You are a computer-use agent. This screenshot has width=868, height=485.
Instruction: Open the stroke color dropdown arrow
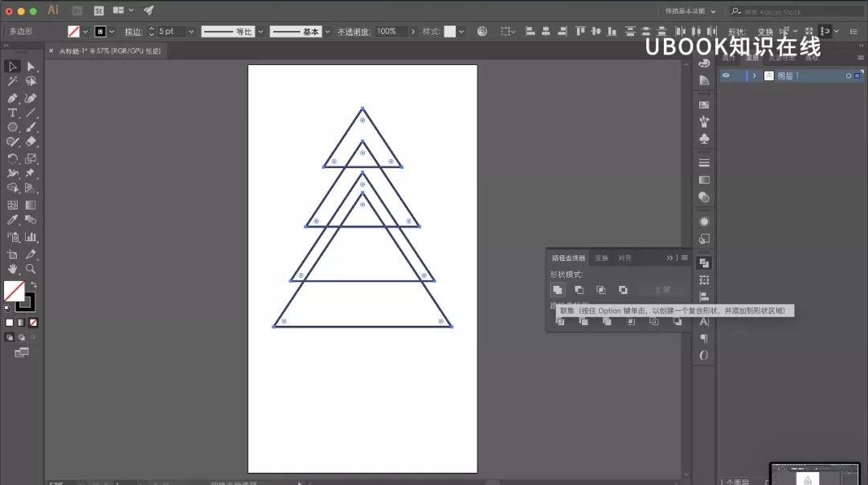pyautogui.click(x=112, y=31)
